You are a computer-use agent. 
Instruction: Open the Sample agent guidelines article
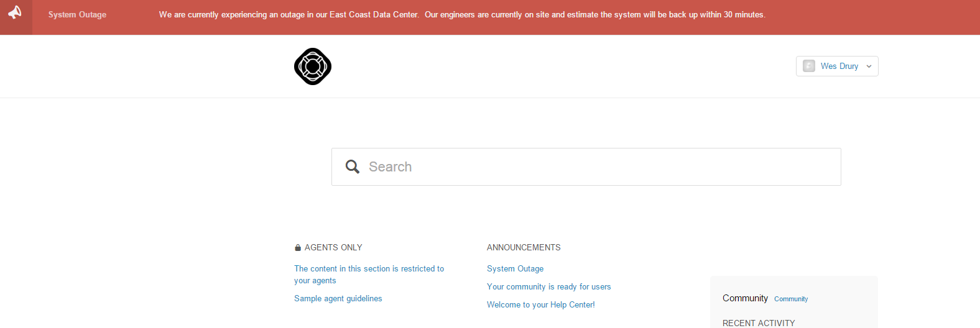[338, 299]
